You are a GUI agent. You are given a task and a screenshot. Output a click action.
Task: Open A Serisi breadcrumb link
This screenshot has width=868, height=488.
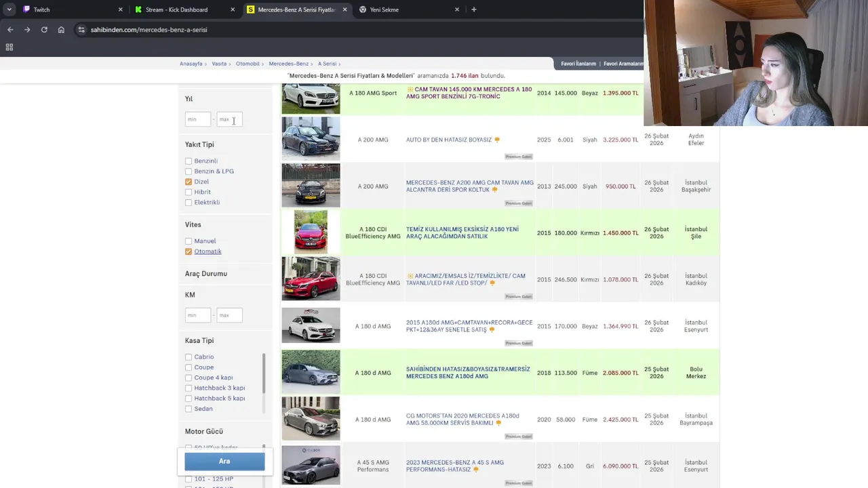[x=327, y=64]
